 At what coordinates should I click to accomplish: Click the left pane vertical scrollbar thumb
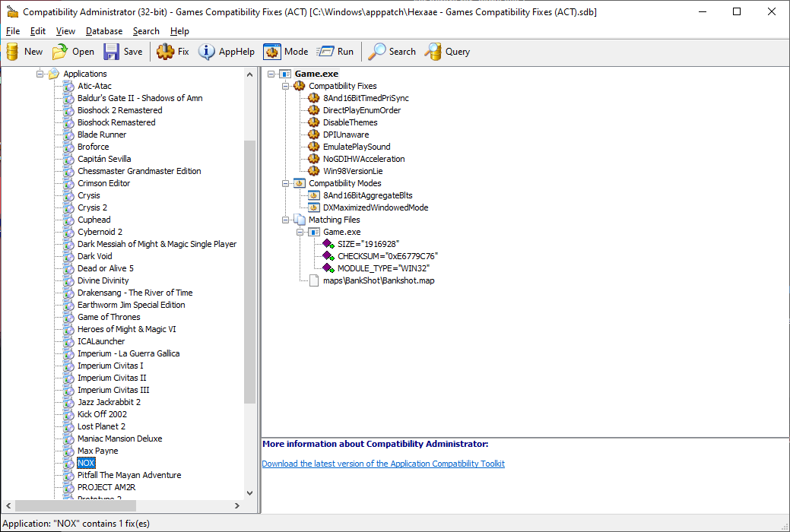tap(249, 272)
